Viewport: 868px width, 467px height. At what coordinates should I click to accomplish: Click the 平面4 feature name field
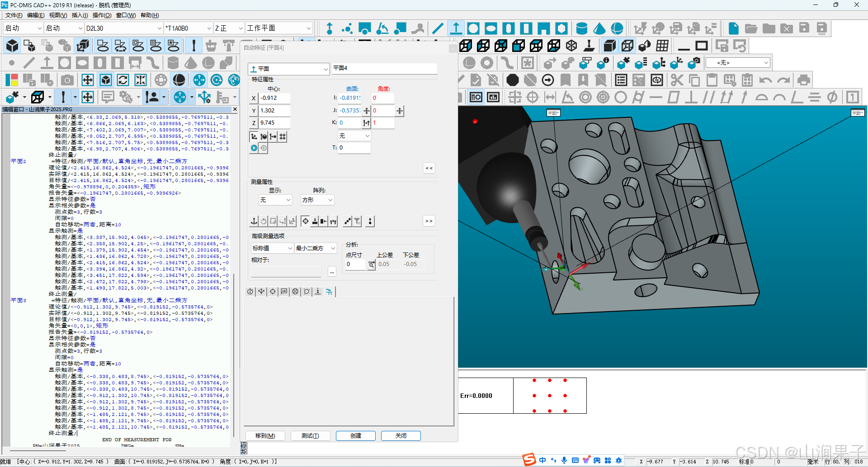click(x=384, y=68)
